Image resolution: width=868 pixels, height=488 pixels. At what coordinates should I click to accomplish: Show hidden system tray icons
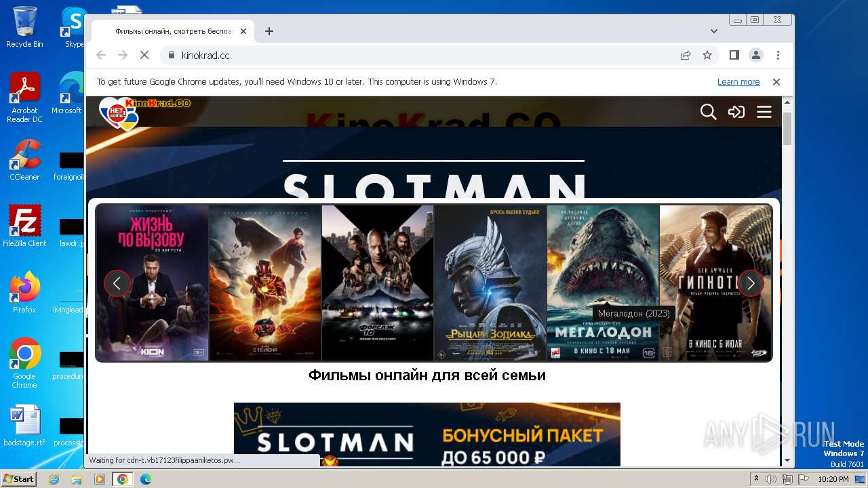(756, 479)
